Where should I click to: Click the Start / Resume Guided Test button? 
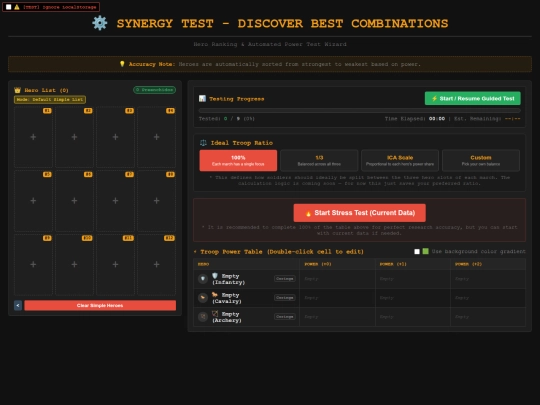[x=472, y=98]
